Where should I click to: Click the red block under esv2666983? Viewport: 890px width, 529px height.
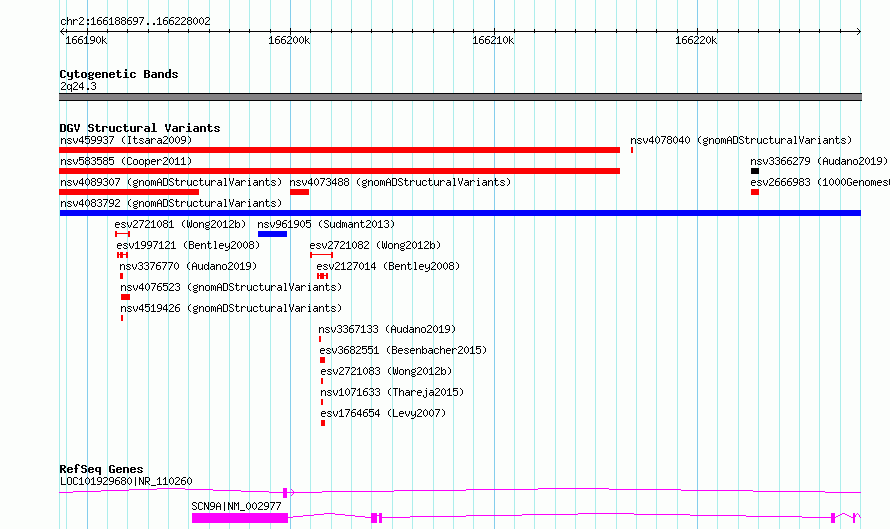pos(755,192)
